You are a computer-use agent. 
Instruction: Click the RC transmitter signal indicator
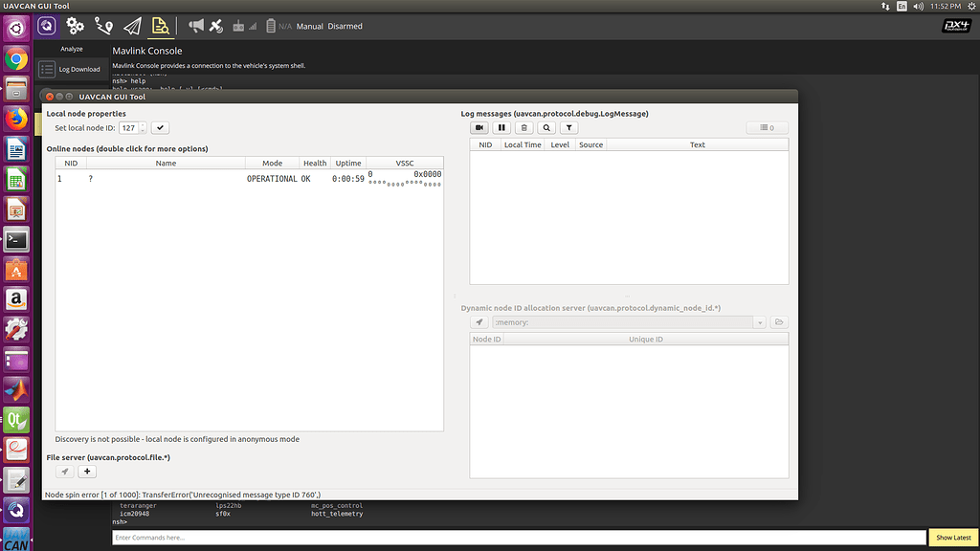click(x=244, y=26)
